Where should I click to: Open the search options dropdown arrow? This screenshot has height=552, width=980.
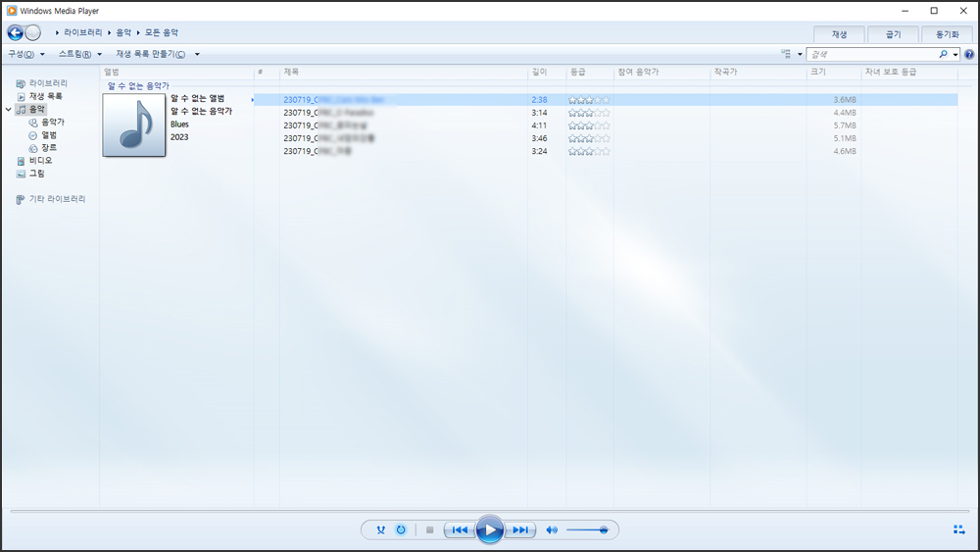955,54
